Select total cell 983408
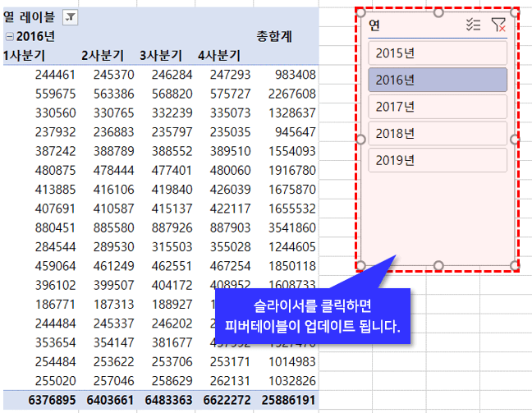Screen dimensions: 532x413 296,75
